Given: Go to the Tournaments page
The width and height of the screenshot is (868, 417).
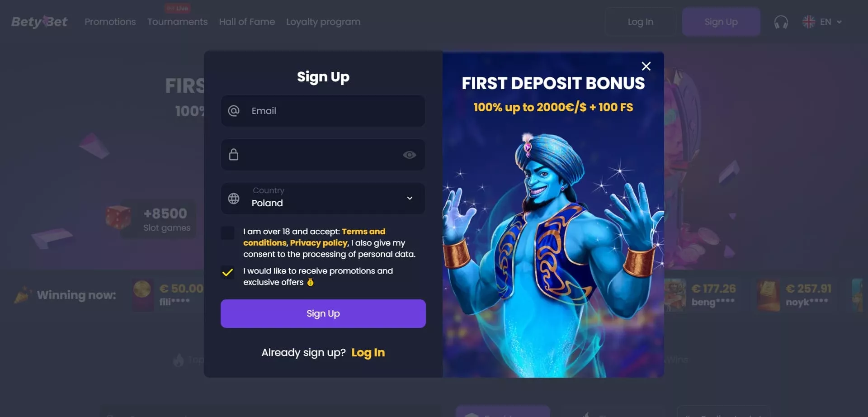Looking at the screenshot, I should 177,22.
